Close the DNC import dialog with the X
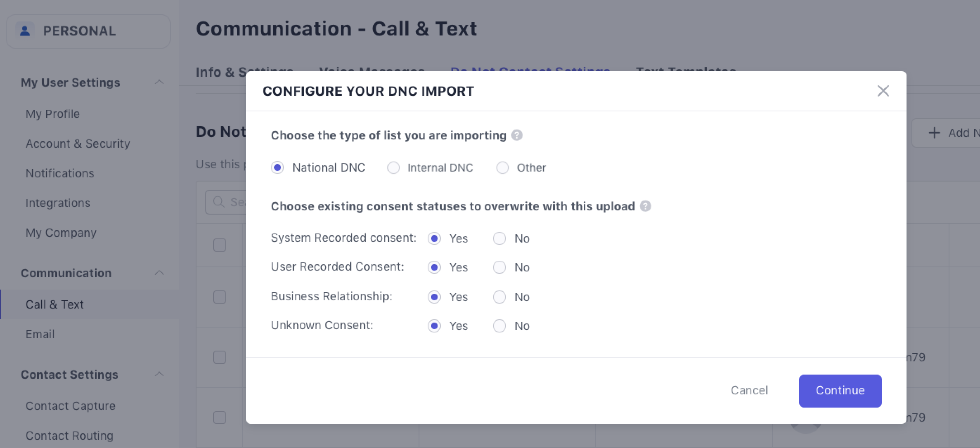Screen dimensions: 980x448 tap(883, 91)
